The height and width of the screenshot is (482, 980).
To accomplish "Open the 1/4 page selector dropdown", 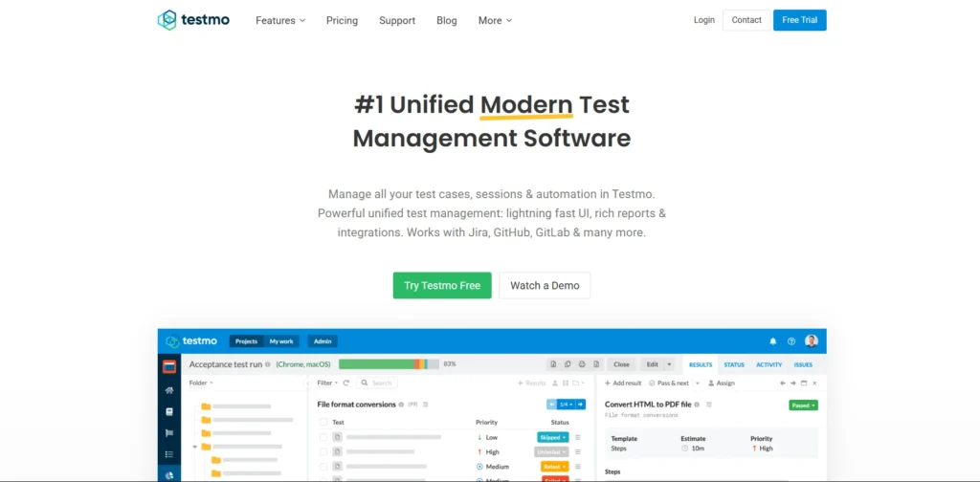I will pyautogui.click(x=567, y=405).
